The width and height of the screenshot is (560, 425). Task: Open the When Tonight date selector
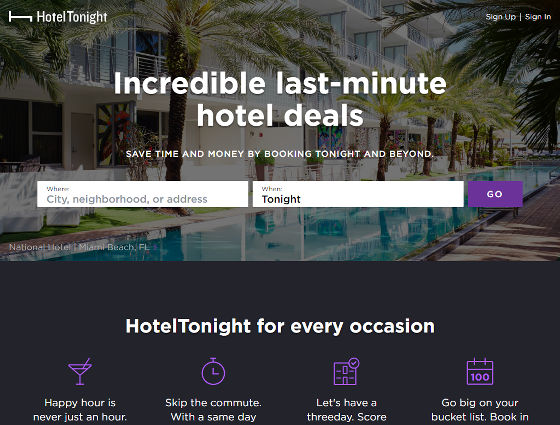[358, 194]
